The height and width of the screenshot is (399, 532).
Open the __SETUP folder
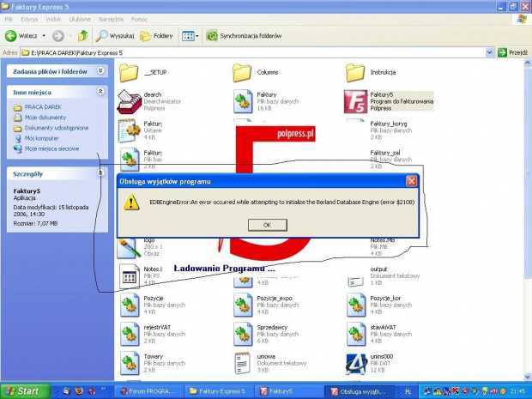pos(129,72)
